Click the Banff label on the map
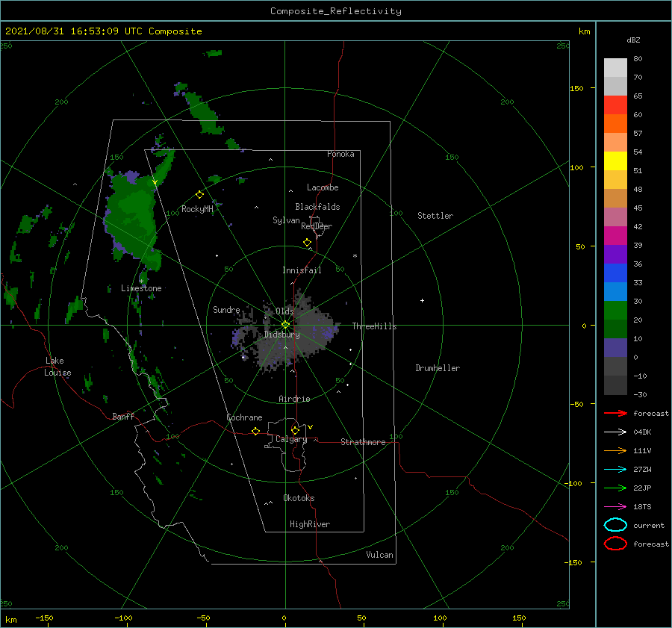 (123, 416)
